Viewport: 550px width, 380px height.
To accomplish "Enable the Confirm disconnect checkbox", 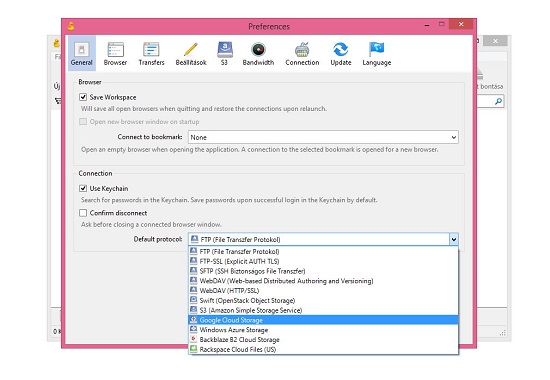I will [x=83, y=213].
